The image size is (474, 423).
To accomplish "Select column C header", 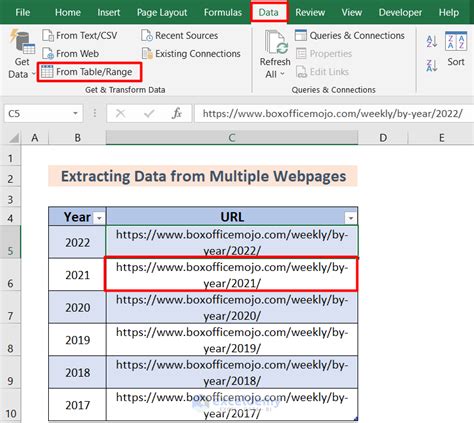I will pyautogui.click(x=232, y=138).
